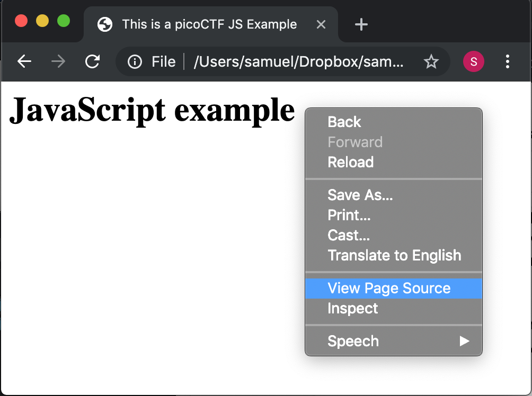Select View Page Source from context menu

coord(389,289)
